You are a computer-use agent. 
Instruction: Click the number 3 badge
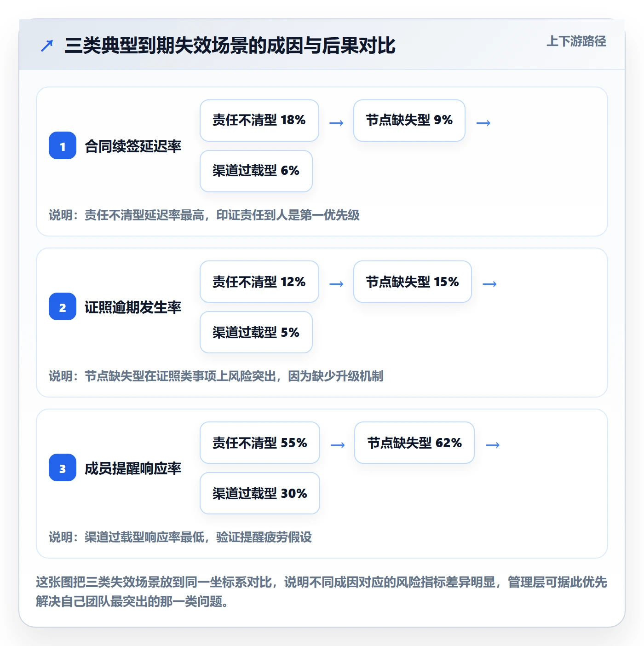(63, 468)
